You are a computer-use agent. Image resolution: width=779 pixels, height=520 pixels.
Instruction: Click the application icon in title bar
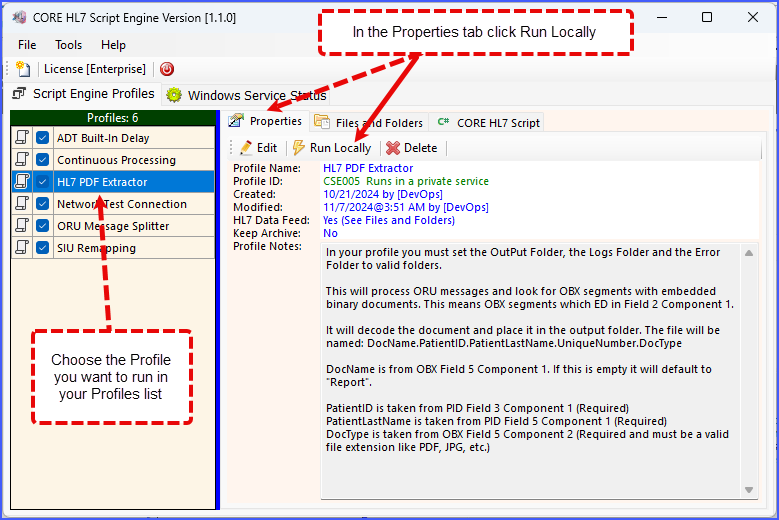click(x=19, y=17)
